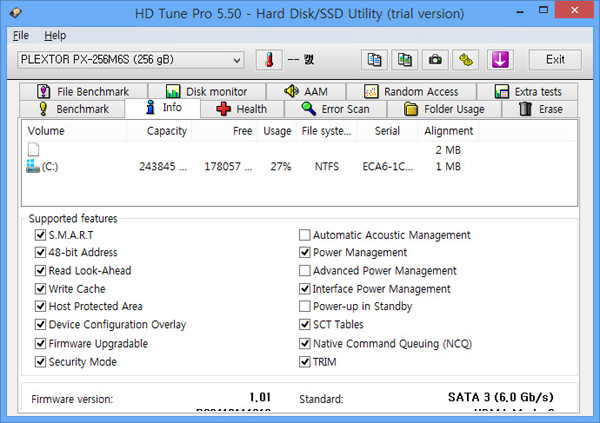Toggle the Advanced Power Management checkbox
Image resolution: width=600 pixels, height=423 pixels.
coord(305,271)
